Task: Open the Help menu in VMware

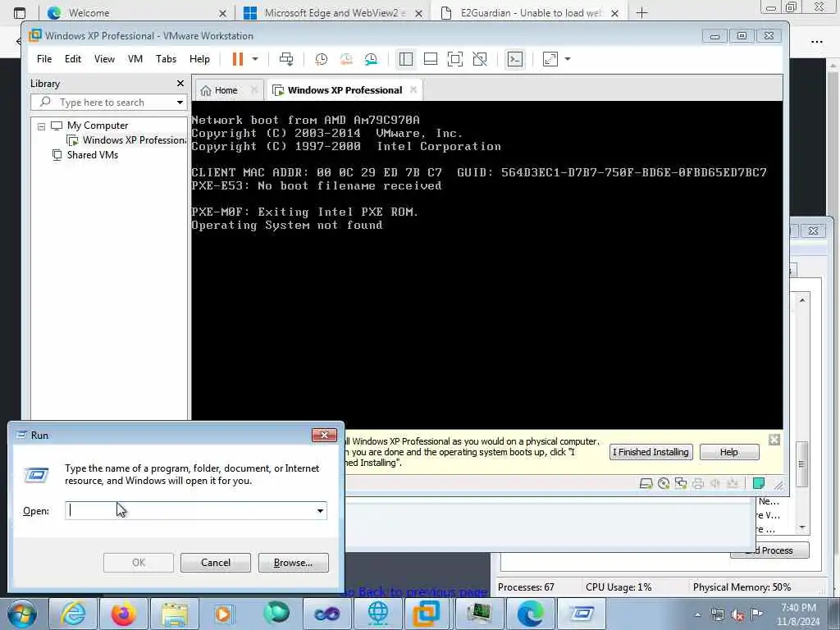Action: [199, 59]
